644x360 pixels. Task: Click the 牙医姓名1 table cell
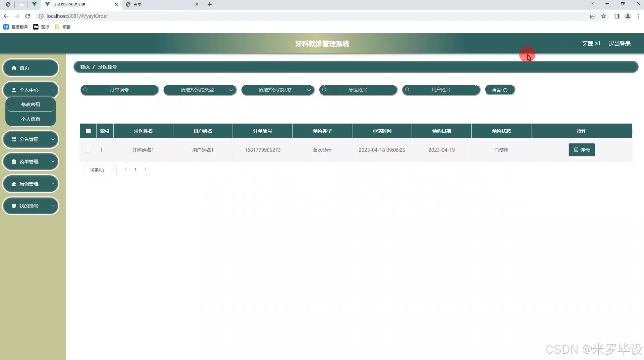pyautogui.click(x=143, y=150)
